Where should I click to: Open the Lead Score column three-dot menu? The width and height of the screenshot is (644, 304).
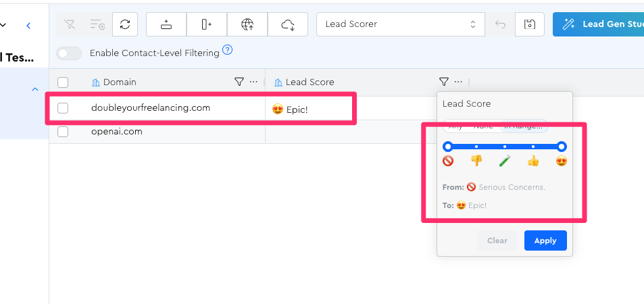[459, 82]
